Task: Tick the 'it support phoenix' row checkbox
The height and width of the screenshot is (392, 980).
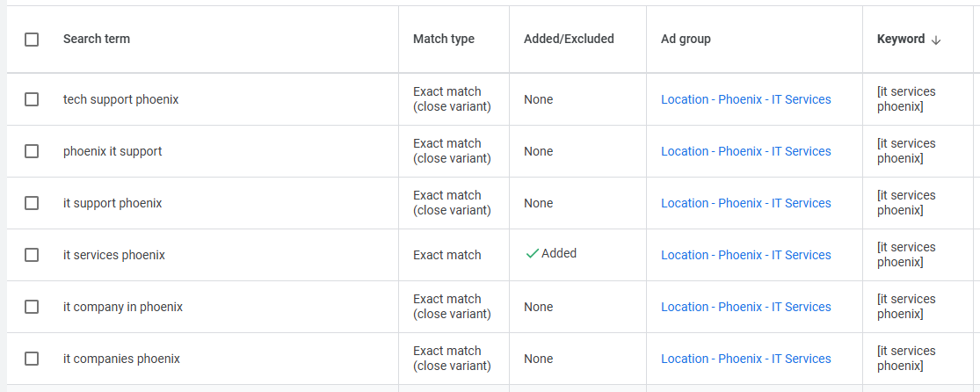Action: tap(32, 203)
